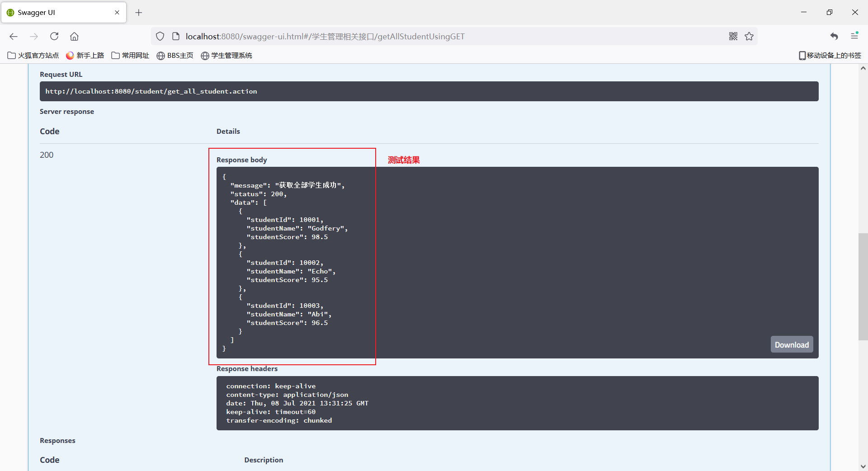Open the browser home page
This screenshot has width=868, height=471.
(x=75, y=36)
